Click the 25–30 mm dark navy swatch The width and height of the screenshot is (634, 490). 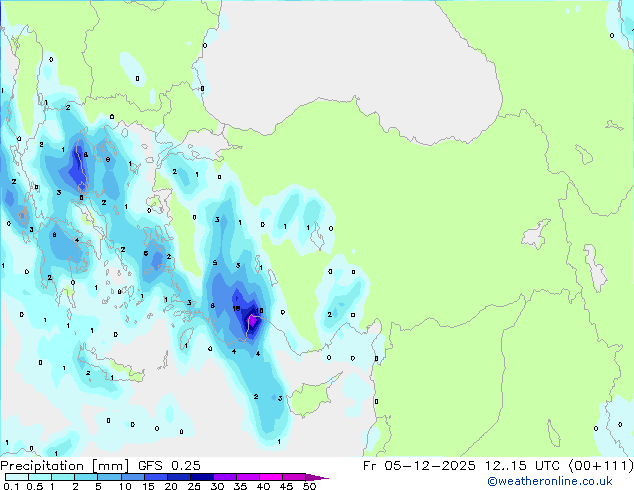click(x=201, y=477)
